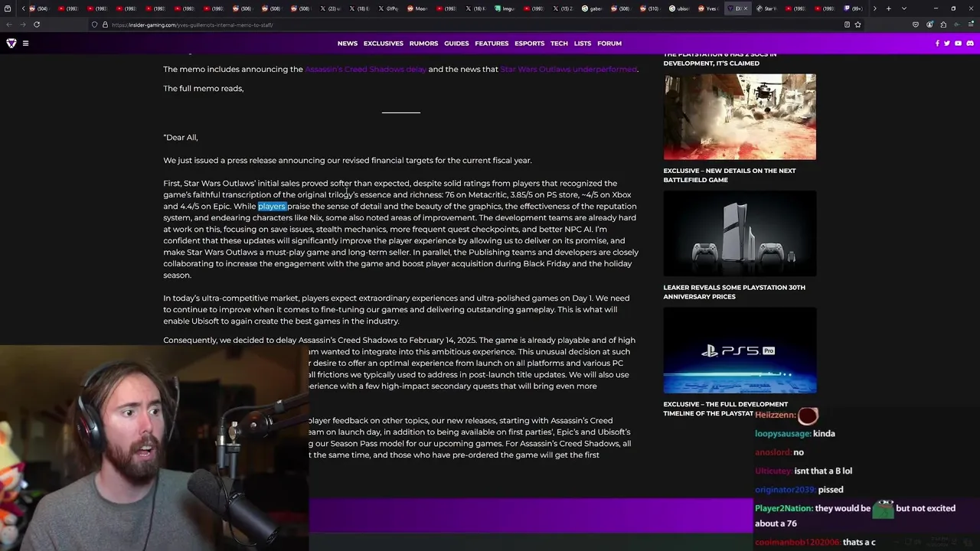Open the NEWS menu item
This screenshot has width=980, height=551.
[348, 44]
